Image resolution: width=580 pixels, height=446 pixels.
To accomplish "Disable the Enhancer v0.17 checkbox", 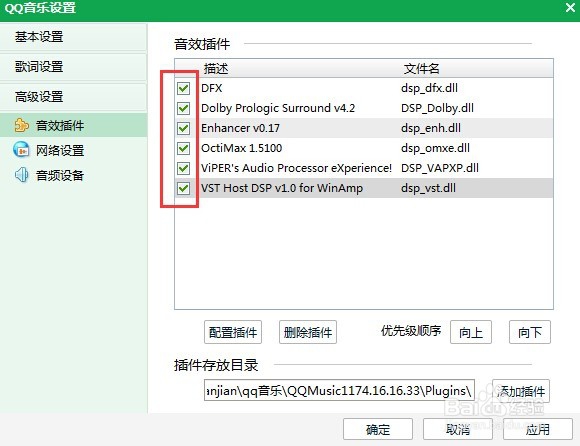I will pos(183,128).
